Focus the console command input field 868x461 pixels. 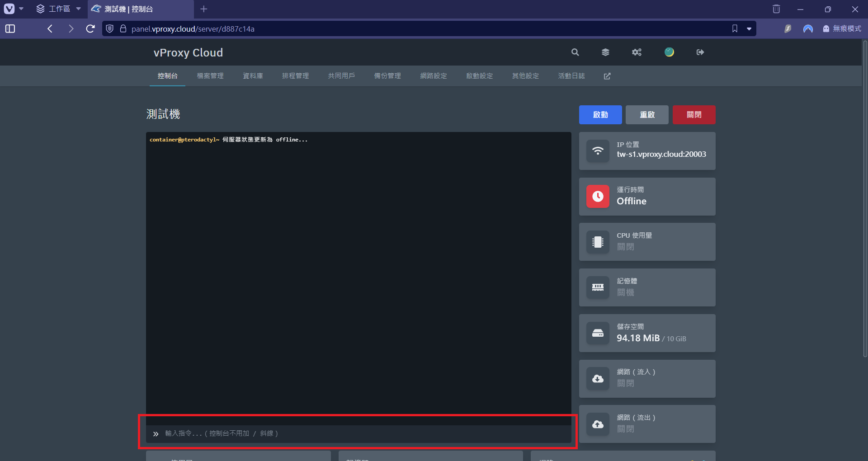tap(362, 433)
